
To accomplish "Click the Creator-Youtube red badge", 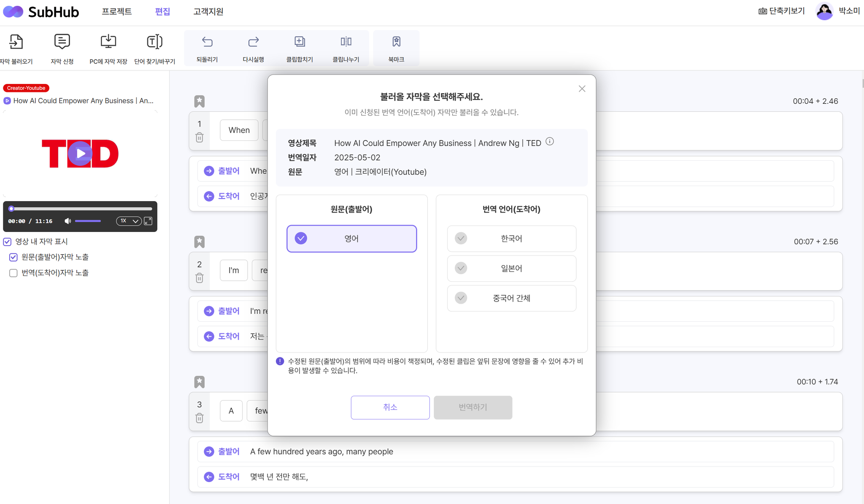I will coord(26,88).
